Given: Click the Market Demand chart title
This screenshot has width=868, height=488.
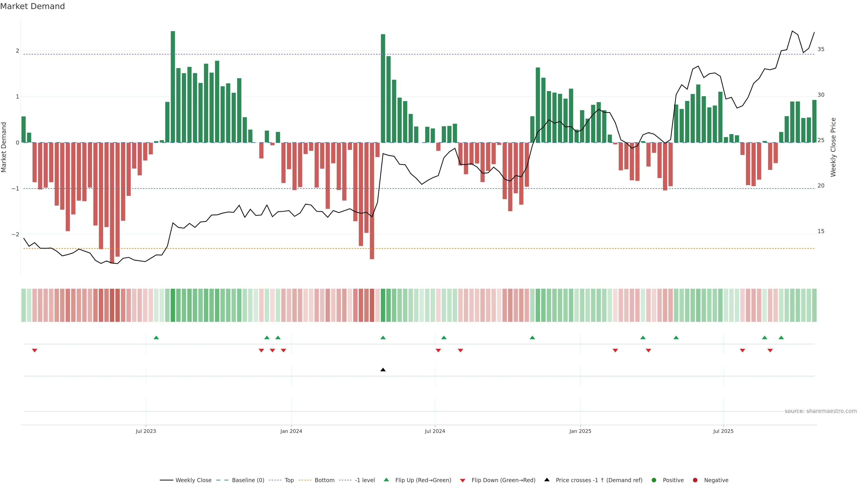Looking at the screenshot, I should tap(32, 6).
